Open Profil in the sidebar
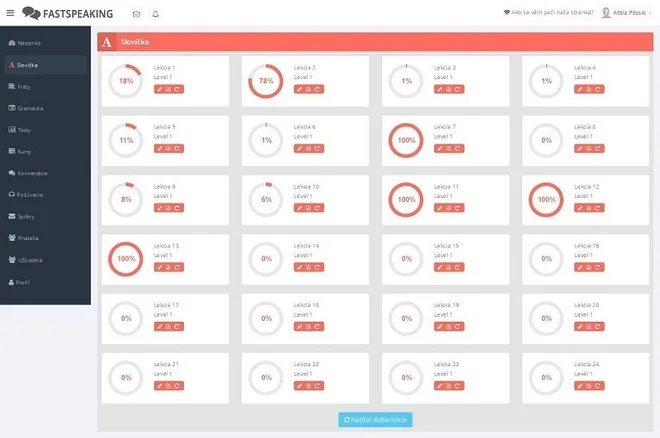660x438 pixels. [x=24, y=281]
